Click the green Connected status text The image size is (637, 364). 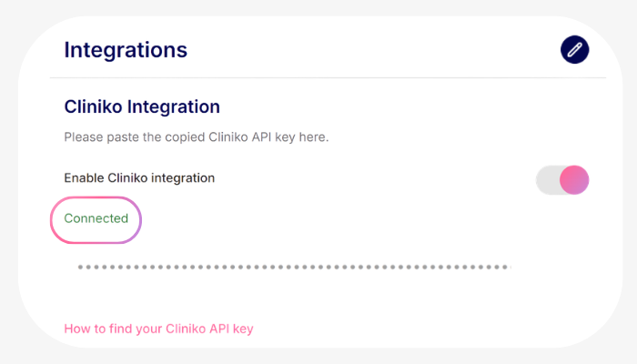click(96, 218)
